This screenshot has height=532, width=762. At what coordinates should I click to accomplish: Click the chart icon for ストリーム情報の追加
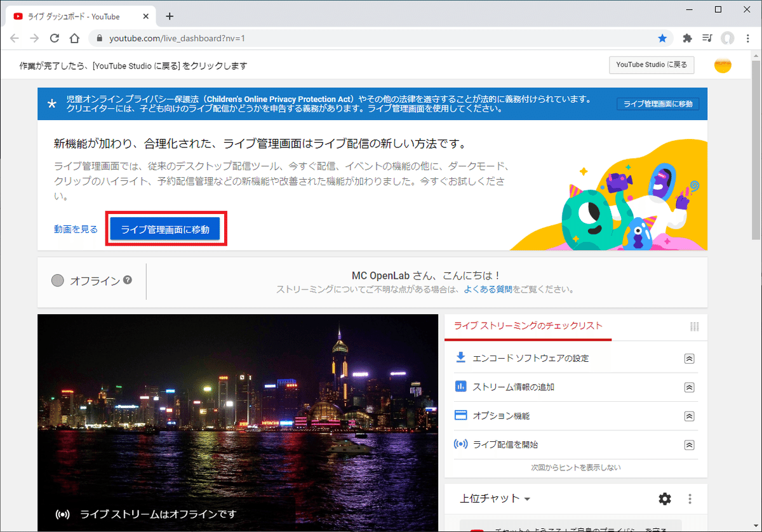[461, 387]
